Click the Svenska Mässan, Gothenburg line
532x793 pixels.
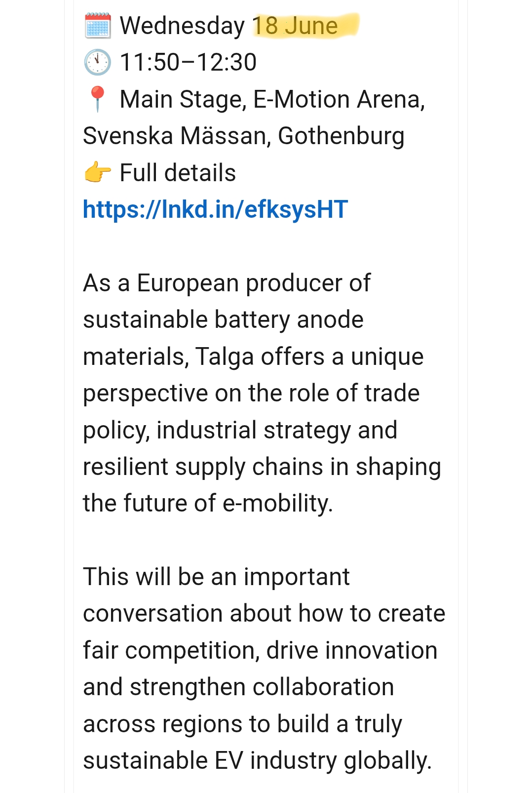pos(244,136)
